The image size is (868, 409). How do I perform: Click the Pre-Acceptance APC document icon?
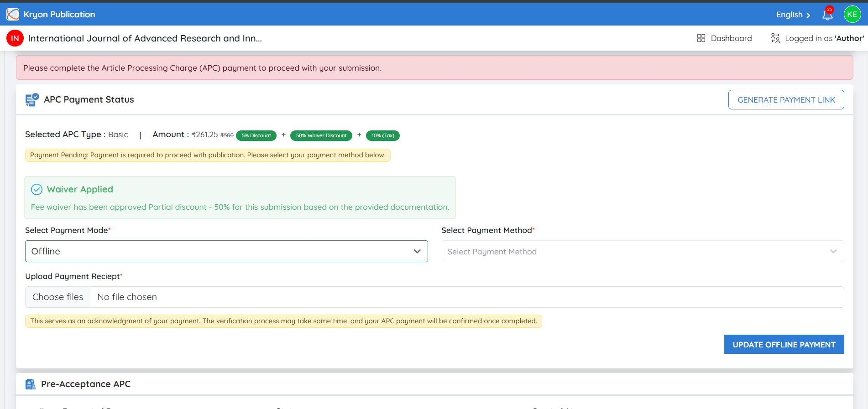(31, 384)
